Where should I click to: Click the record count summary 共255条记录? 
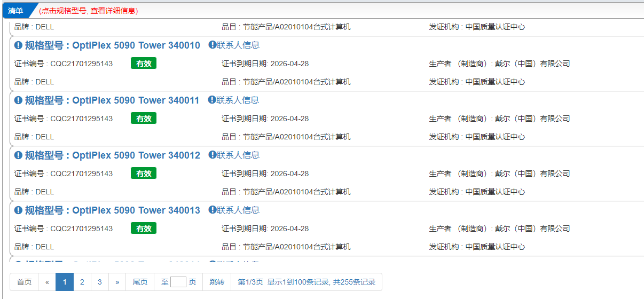354,282
